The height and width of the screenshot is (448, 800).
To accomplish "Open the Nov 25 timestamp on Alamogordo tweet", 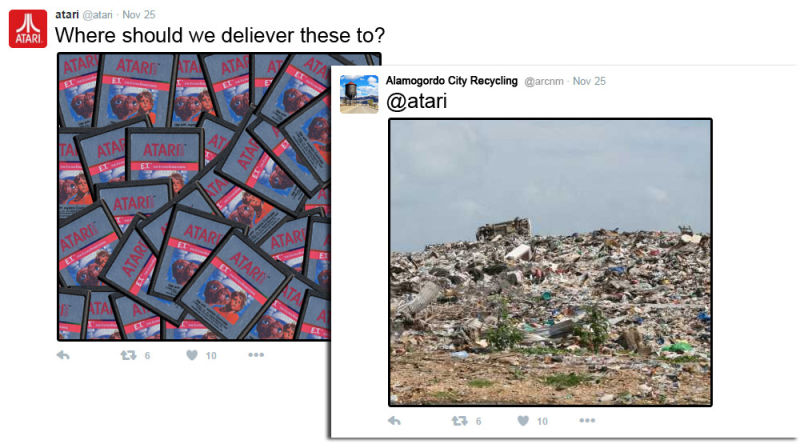I will click(589, 81).
